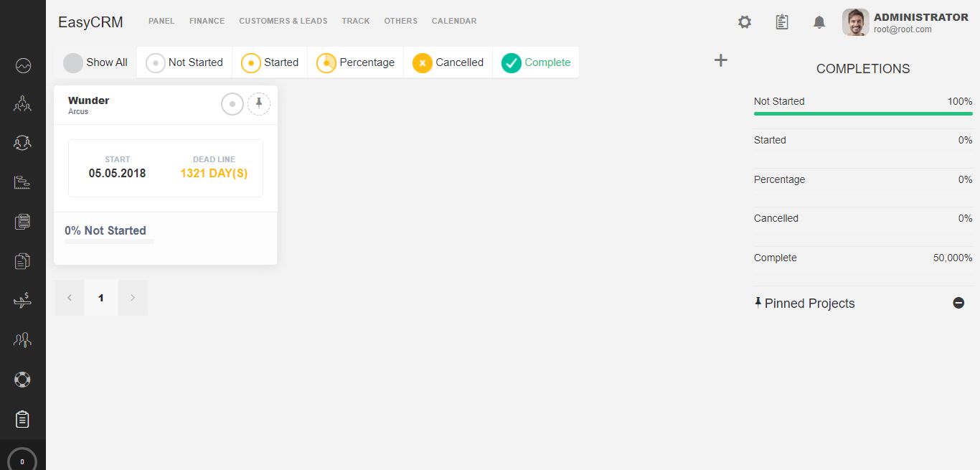
Task: Click the EasyCRM logo link
Action: pos(90,22)
